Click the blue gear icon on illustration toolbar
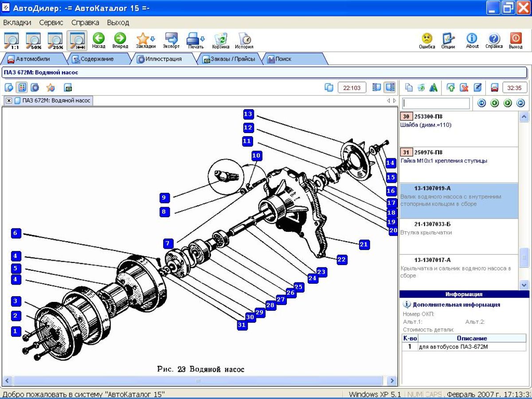Viewport: 532px width, 399px height. point(35,87)
